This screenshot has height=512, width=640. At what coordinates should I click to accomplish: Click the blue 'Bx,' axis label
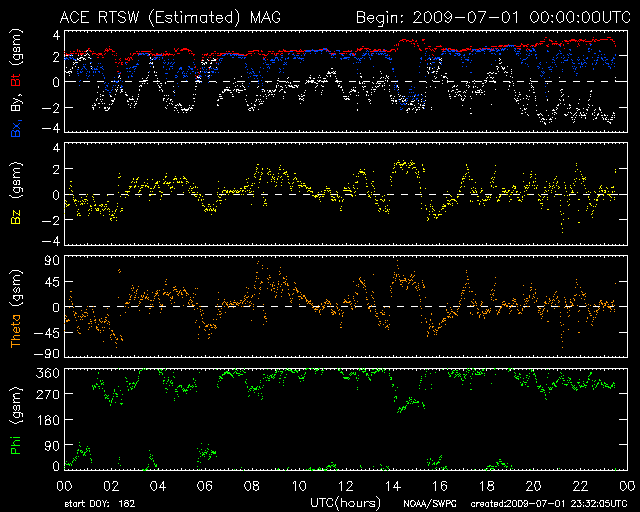[x=16, y=126]
